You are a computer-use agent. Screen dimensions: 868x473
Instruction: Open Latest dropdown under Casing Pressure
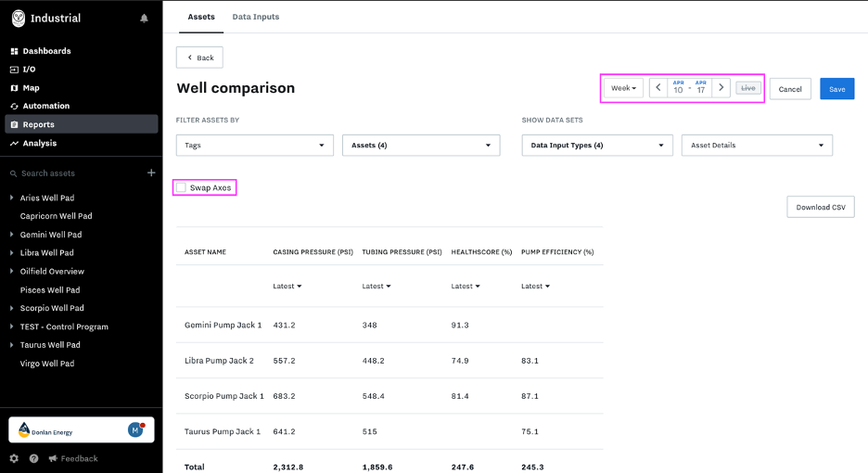coord(287,287)
